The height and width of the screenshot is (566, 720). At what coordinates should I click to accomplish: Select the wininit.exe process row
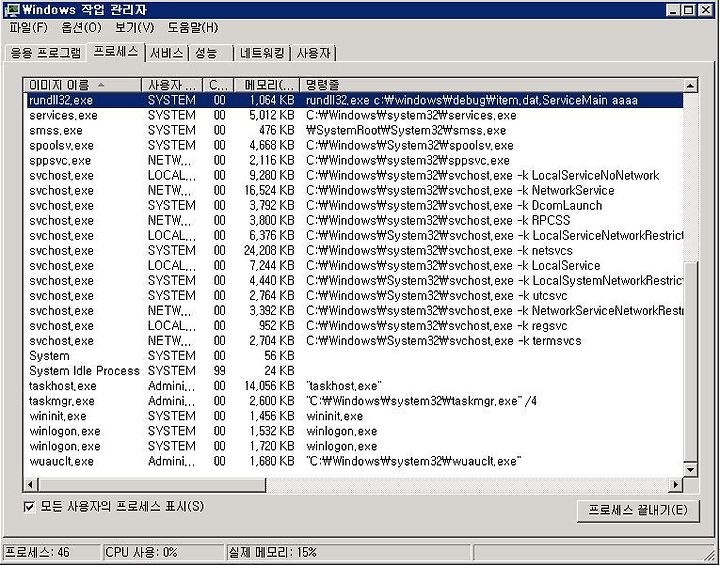click(x=354, y=416)
